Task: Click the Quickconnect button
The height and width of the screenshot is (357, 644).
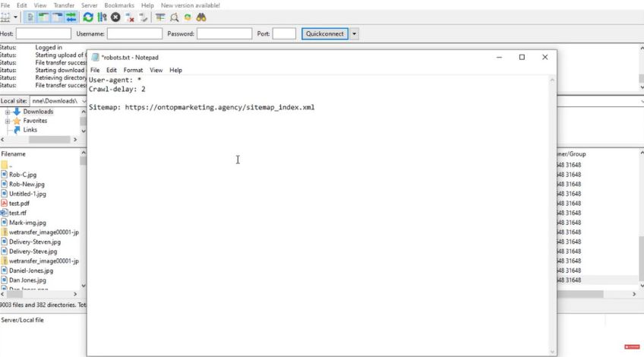Action: [x=325, y=33]
